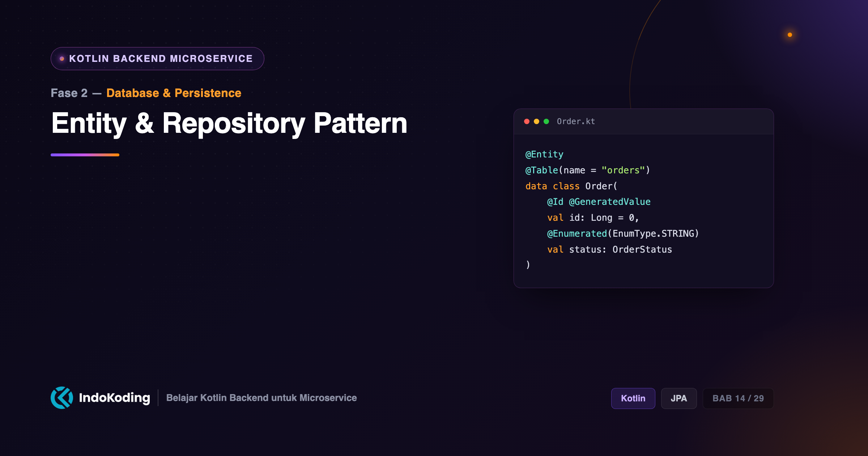The width and height of the screenshot is (868, 456).
Task: Click the @Entity annotation line
Action: click(544, 155)
